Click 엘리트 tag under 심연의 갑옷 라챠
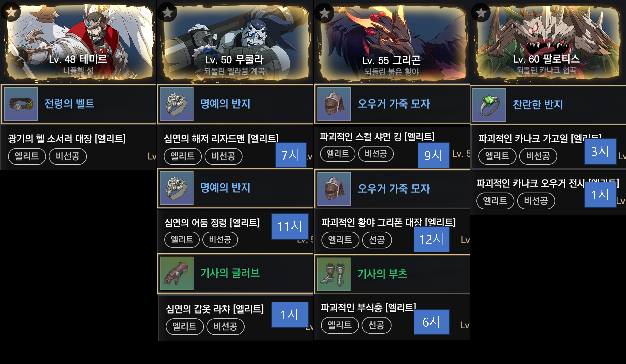The height and width of the screenshot is (364, 626). [x=185, y=326]
